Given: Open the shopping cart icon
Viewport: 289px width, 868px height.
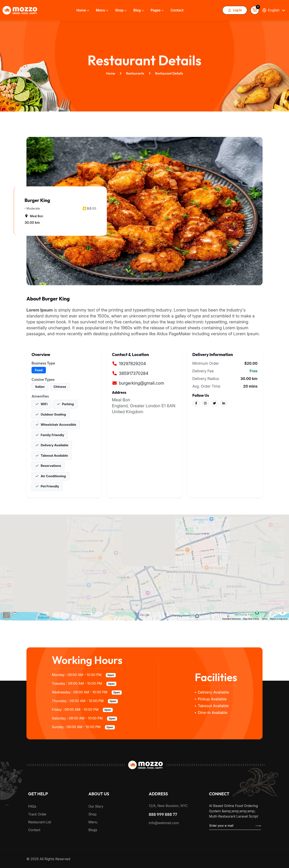Looking at the screenshot, I should (254, 10).
